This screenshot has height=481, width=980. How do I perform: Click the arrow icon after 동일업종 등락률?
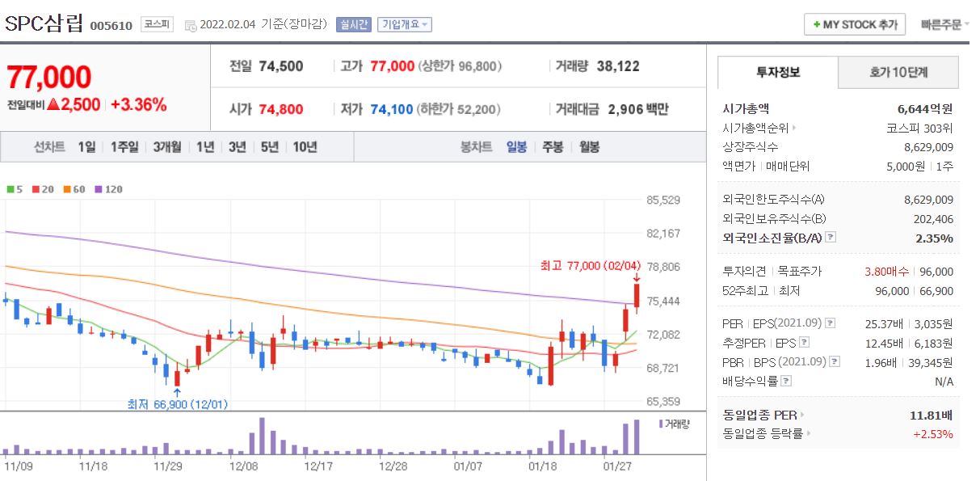pos(809,434)
